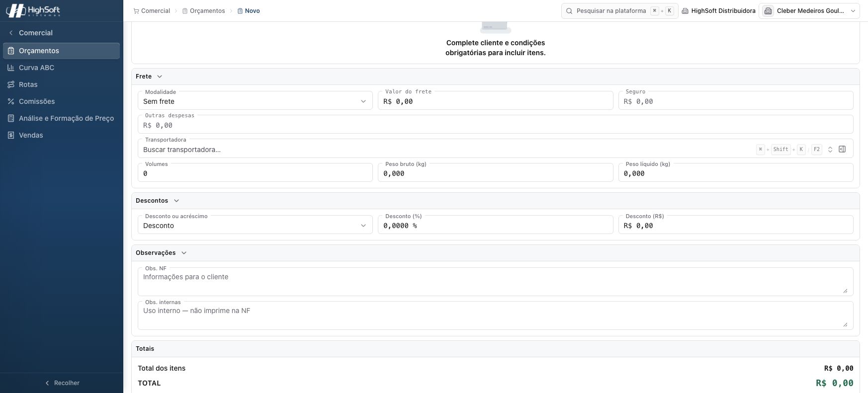Click the Peso bruto (kg) field
This screenshot has height=393, width=868.
click(x=496, y=173)
